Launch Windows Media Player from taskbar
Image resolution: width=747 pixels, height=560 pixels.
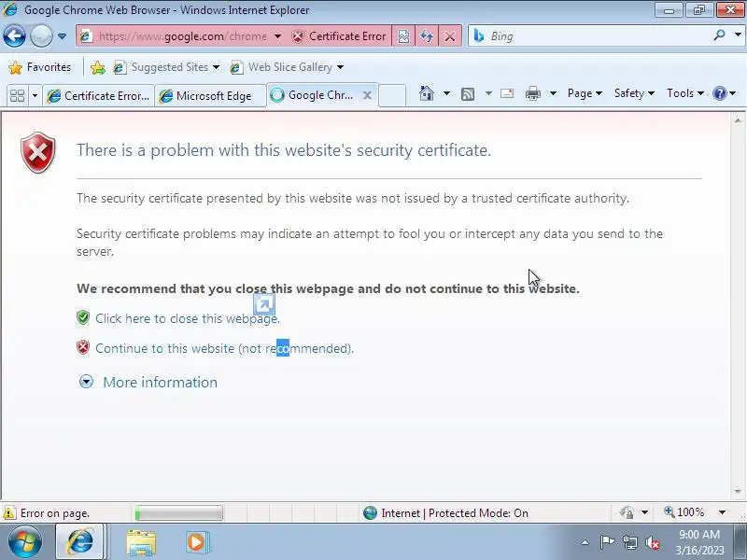pos(196,542)
